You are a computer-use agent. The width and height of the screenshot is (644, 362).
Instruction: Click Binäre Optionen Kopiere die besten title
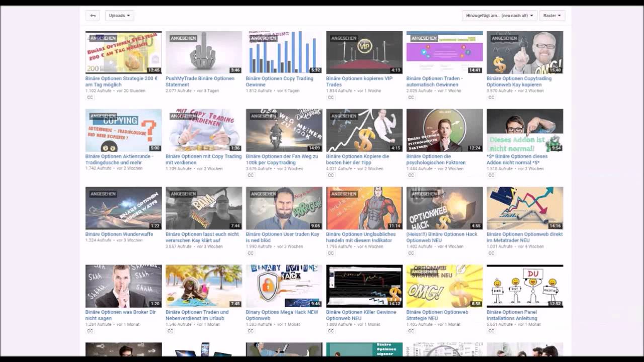click(x=357, y=159)
